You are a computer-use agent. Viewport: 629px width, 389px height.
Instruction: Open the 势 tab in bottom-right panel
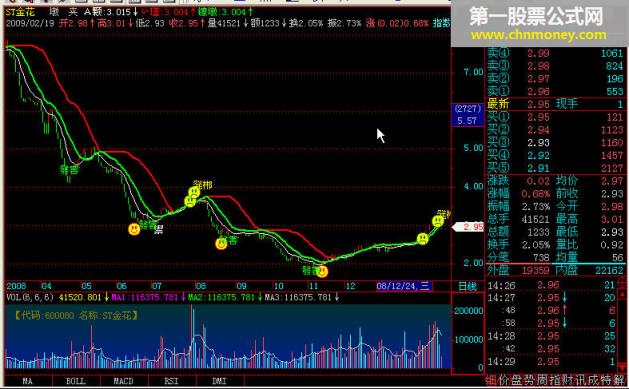(530, 380)
